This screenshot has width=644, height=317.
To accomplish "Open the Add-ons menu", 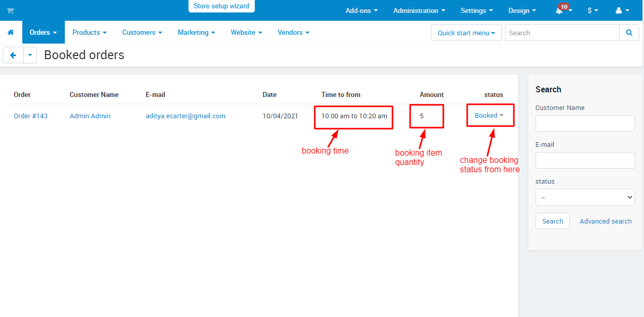I will 361,10.
